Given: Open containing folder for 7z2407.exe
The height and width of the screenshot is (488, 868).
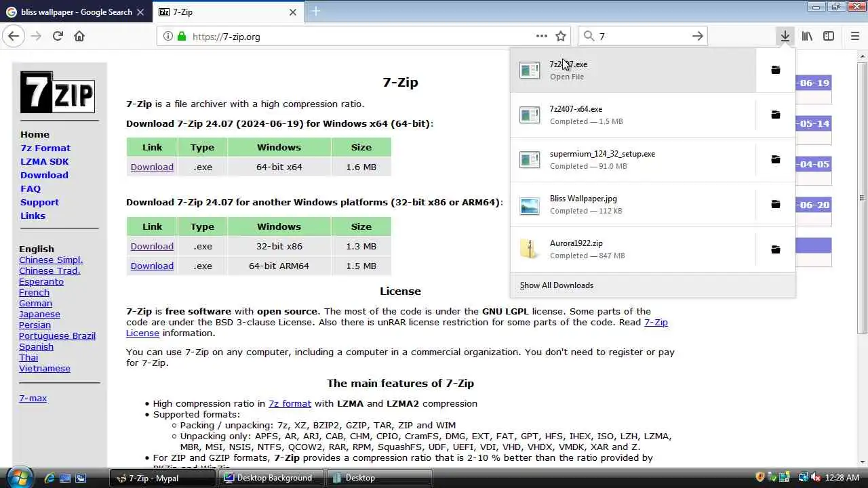Looking at the screenshot, I should coord(776,70).
